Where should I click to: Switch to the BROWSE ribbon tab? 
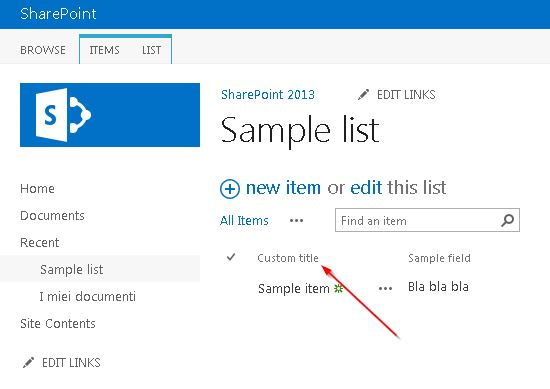pos(43,50)
